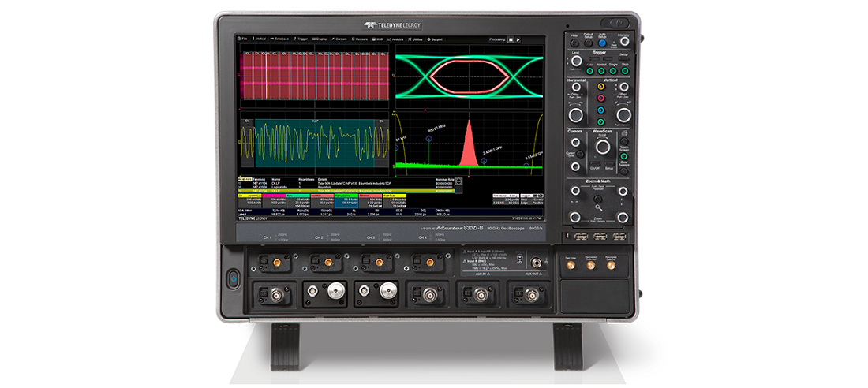Toggle the Touch Screen button

[x=624, y=156]
